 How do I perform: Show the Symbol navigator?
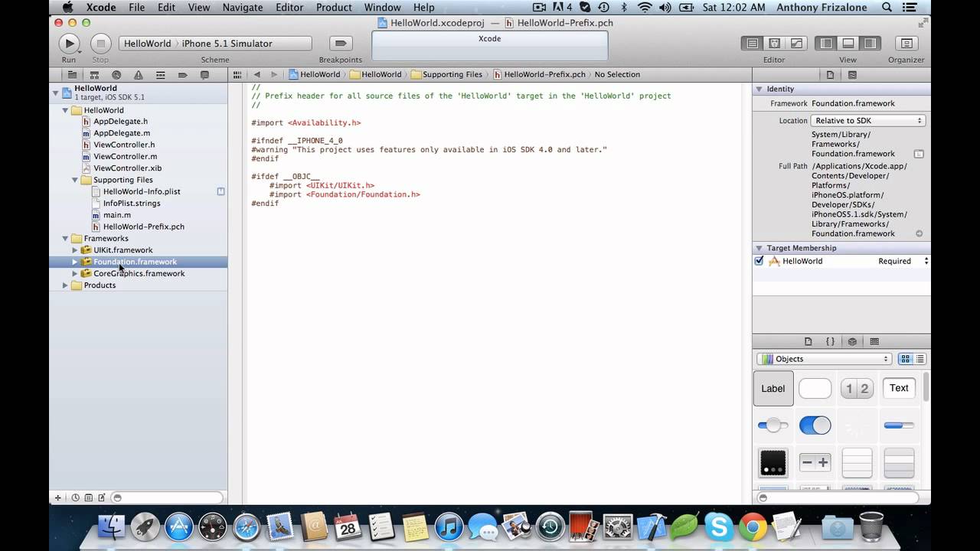[x=94, y=75]
